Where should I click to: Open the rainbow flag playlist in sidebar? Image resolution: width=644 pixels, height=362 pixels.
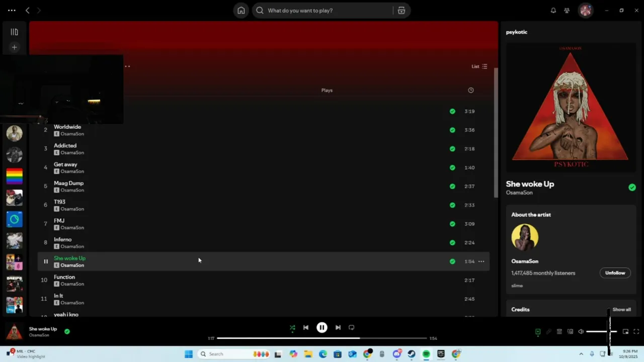point(14,176)
